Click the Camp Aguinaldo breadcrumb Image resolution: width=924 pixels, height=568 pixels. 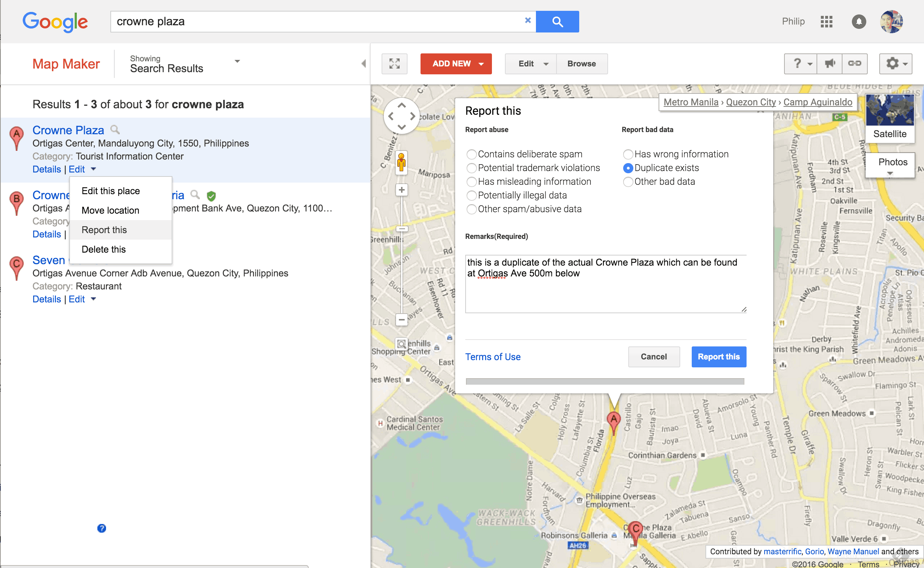pyautogui.click(x=818, y=102)
